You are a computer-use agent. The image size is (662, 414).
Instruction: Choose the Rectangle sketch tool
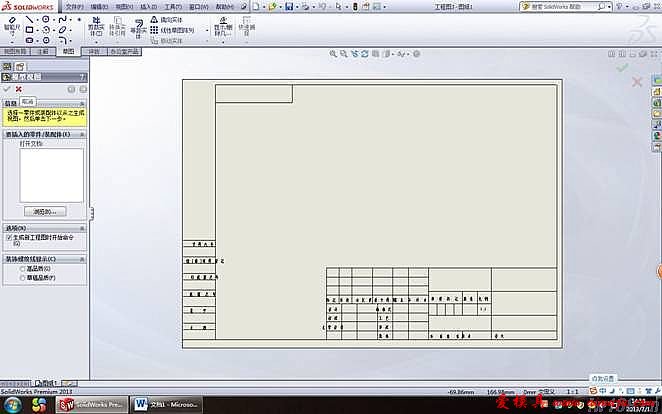[30, 30]
